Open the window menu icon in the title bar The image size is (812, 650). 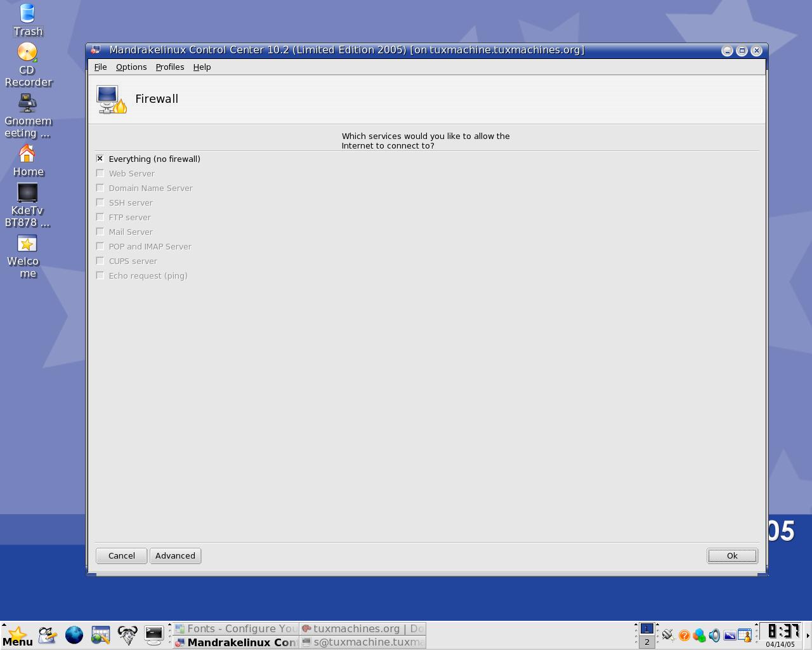pyautogui.click(x=96, y=50)
